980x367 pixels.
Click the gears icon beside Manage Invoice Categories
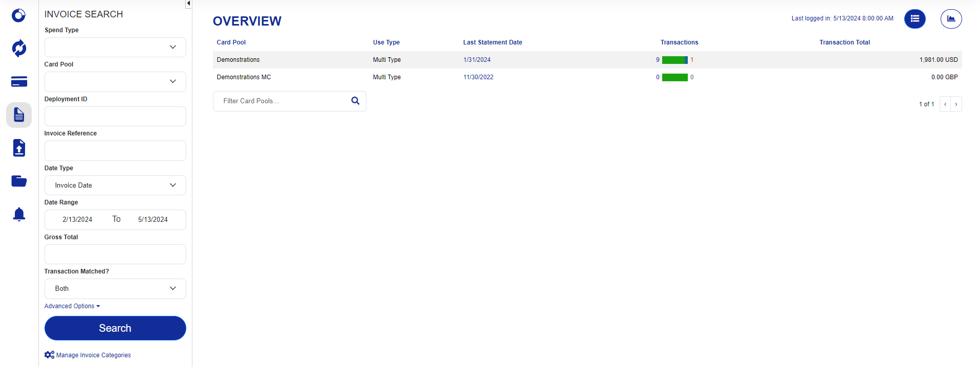point(49,355)
